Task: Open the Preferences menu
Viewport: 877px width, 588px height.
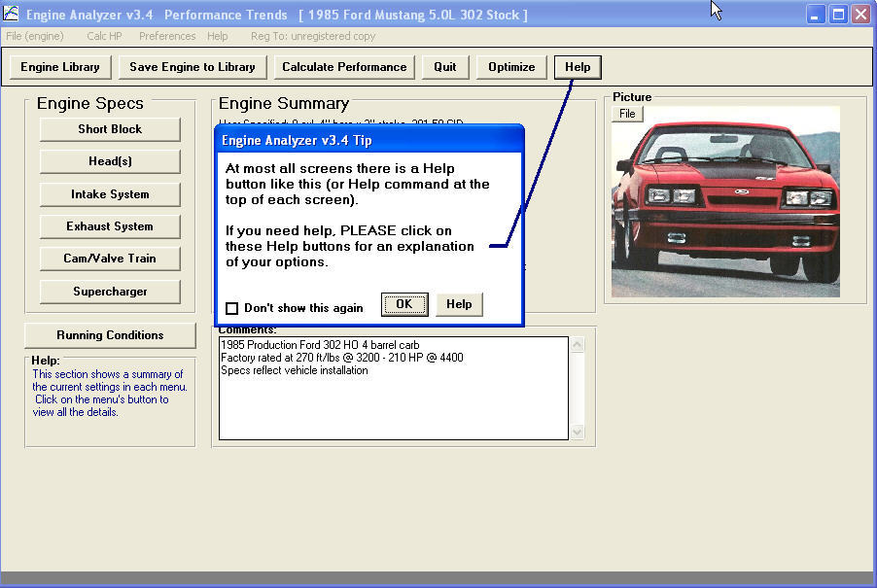Action: pyautogui.click(x=166, y=35)
